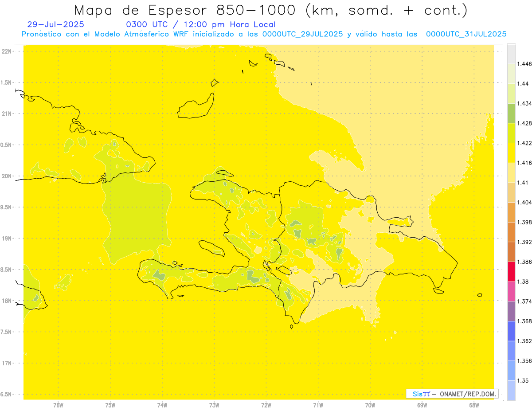Viewport: 532px width, 411px height.
Task: Select the '74W' longitude axis label
Action: click(x=162, y=405)
